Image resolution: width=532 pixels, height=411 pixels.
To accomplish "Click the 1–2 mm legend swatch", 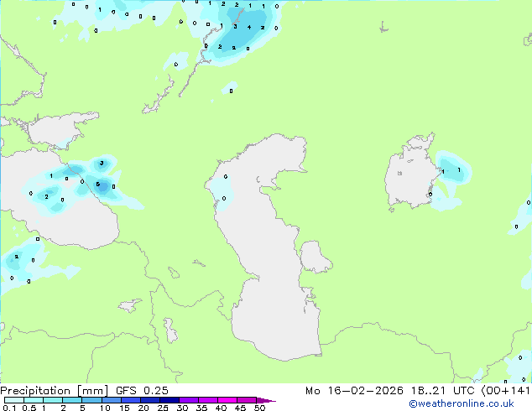I will point(53,400).
